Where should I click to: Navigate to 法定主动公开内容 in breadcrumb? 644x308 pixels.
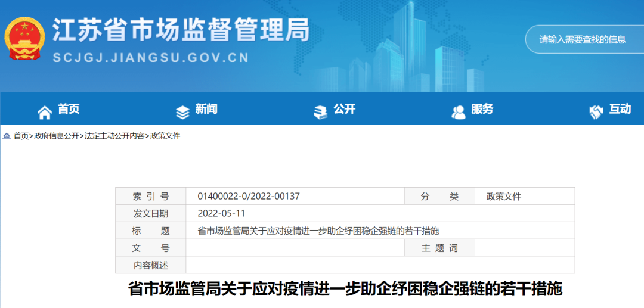click(x=114, y=136)
